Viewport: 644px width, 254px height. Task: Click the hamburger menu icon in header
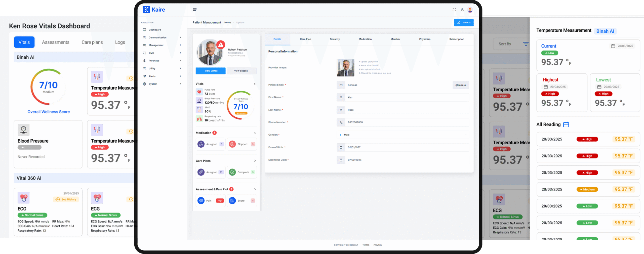point(194,10)
